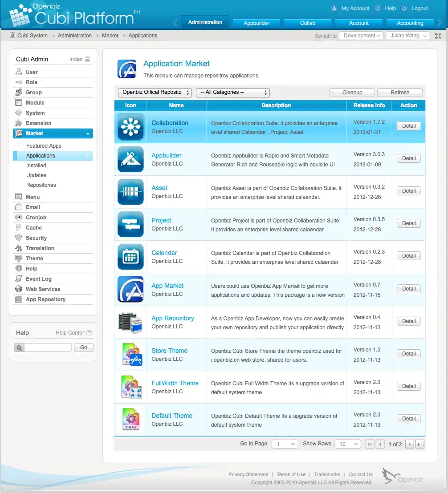Viewport: 448px width, 493px height.
Task: Click the Openbiz Cubi Platform logo
Action: pos(75,15)
